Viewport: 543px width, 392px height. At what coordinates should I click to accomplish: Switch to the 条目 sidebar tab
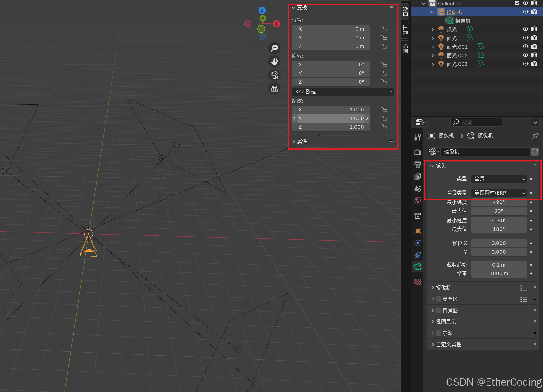point(405,11)
